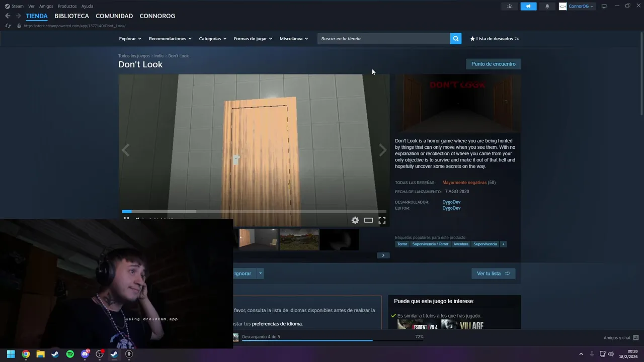Select the outdoor field screenshot thumbnail

[x=299, y=239]
